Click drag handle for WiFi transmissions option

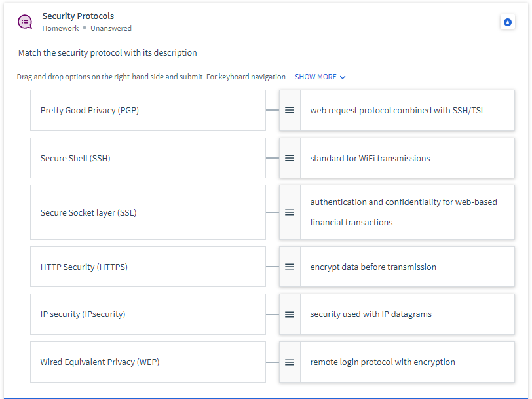[x=290, y=158]
